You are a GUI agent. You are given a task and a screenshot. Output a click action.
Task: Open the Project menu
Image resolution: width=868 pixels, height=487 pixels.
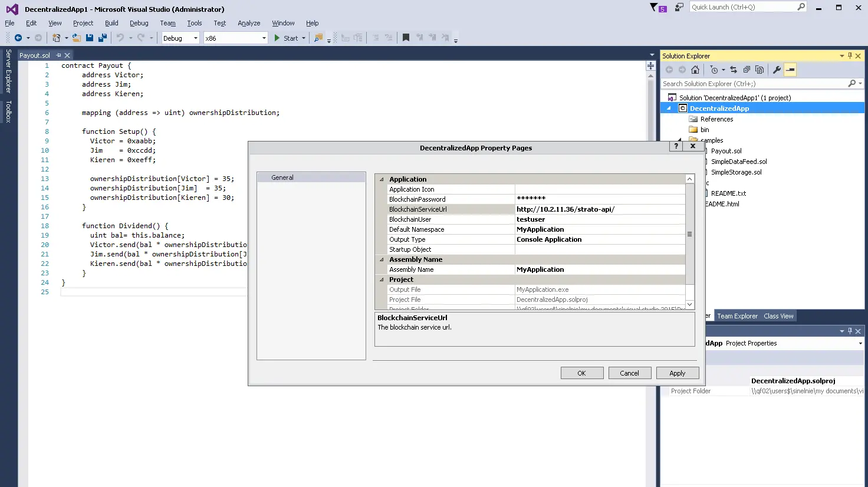point(83,23)
